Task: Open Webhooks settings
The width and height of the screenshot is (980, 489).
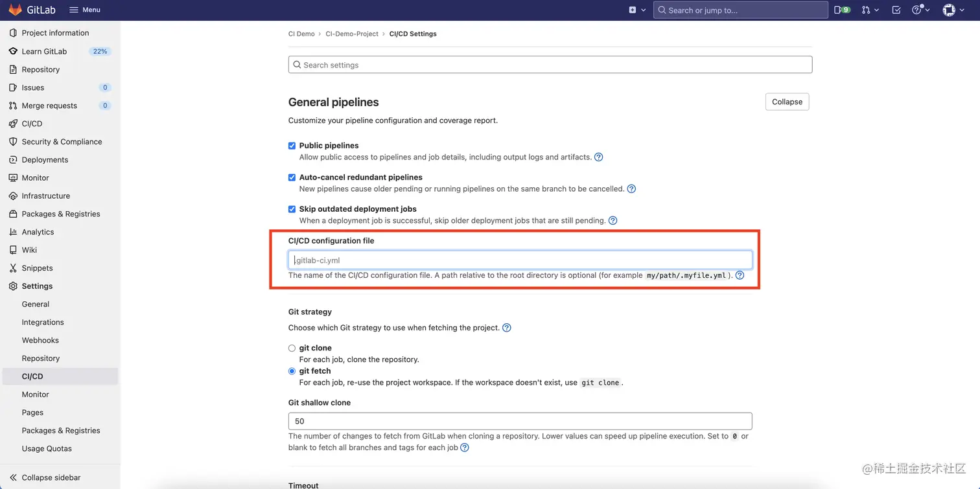Action: click(40, 340)
